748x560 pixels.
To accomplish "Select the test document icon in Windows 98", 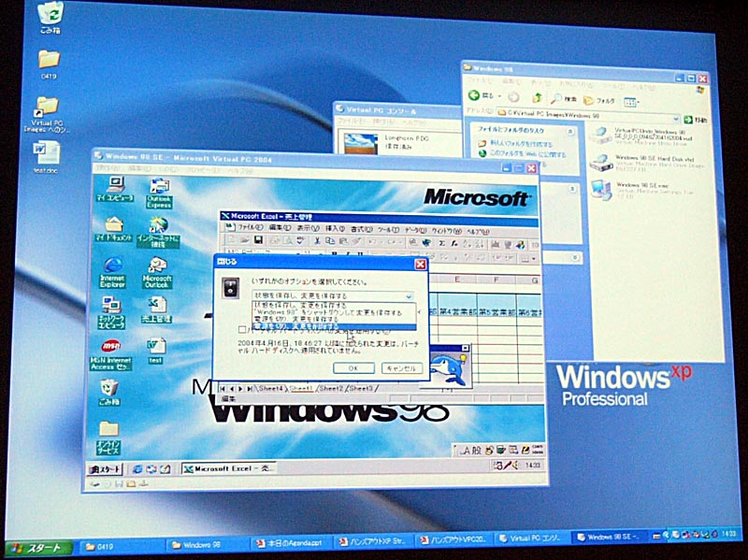I will point(155,352).
